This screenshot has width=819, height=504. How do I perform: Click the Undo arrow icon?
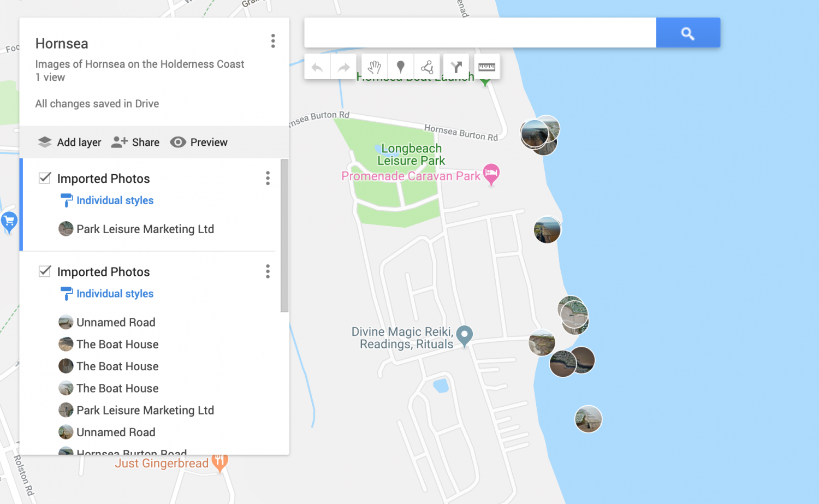(317, 66)
